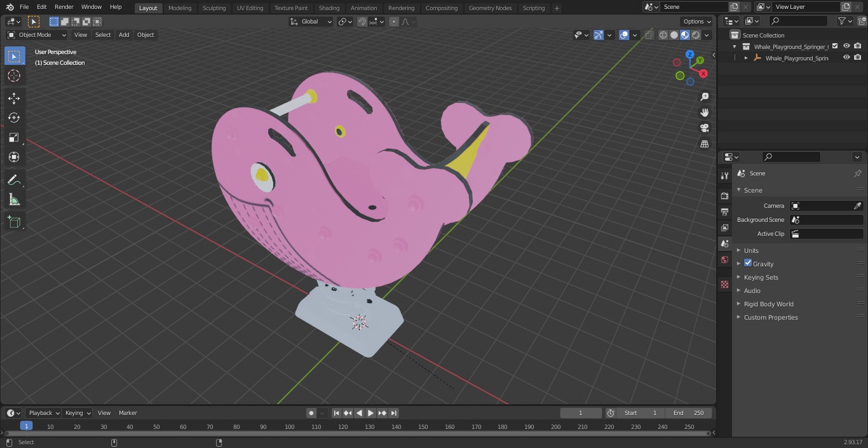This screenshot has height=448, width=868.
Task: Open the Render menu
Action: point(64,7)
